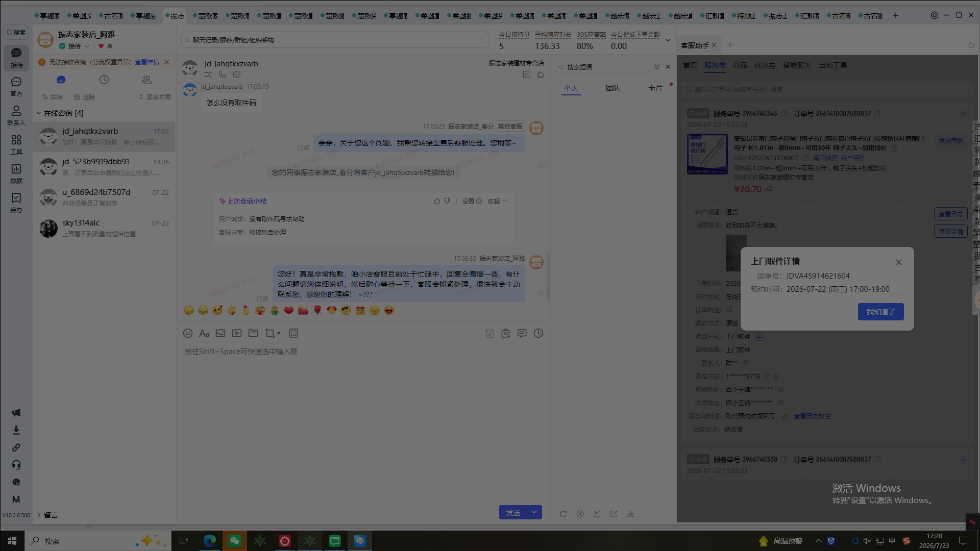Copy the 服务单号 3966740345
The width and height of the screenshot is (980, 551).
(784, 113)
